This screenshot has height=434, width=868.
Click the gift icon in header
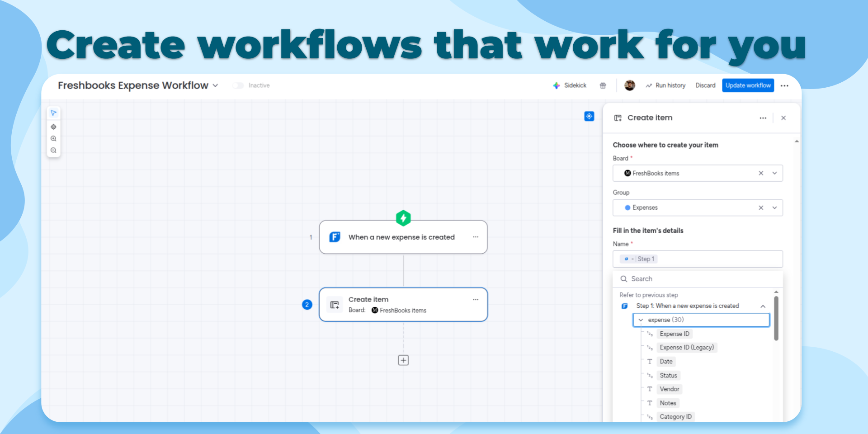click(x=603, y=85)
